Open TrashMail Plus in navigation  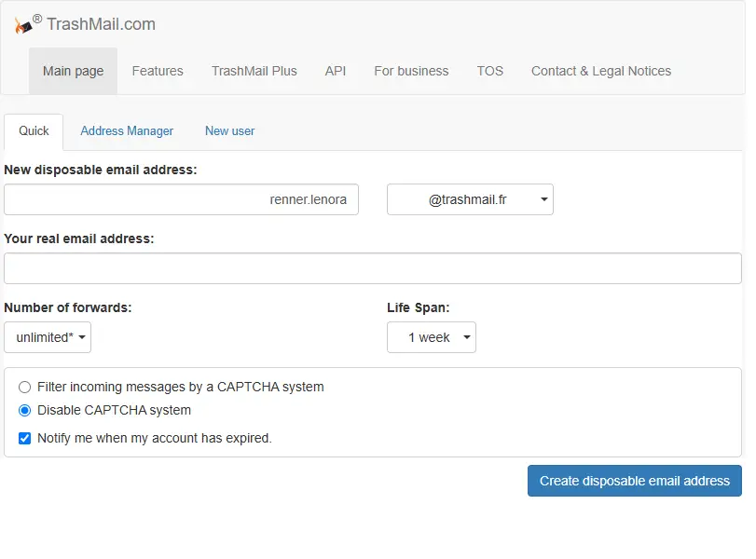(x=254, y=71)
